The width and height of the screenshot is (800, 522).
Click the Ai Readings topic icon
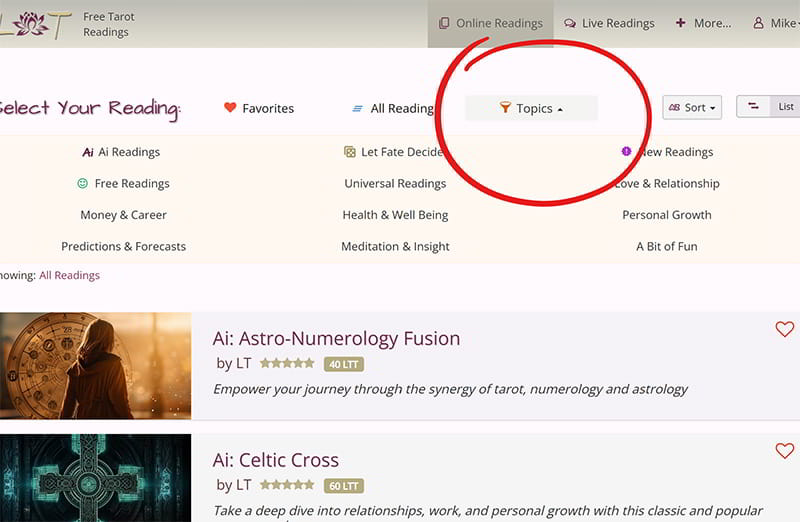[x=88, y=153]
